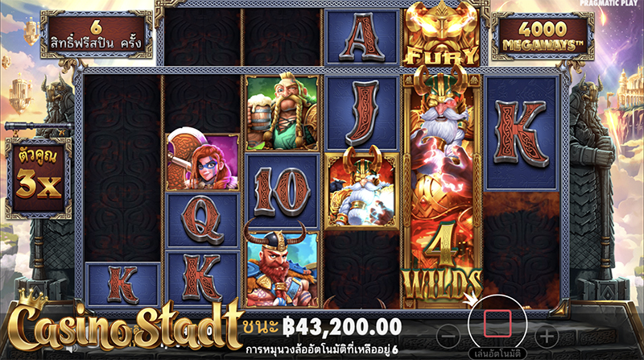Click the red stop autoplay button

pyautogui.click(x=497, y=325)
